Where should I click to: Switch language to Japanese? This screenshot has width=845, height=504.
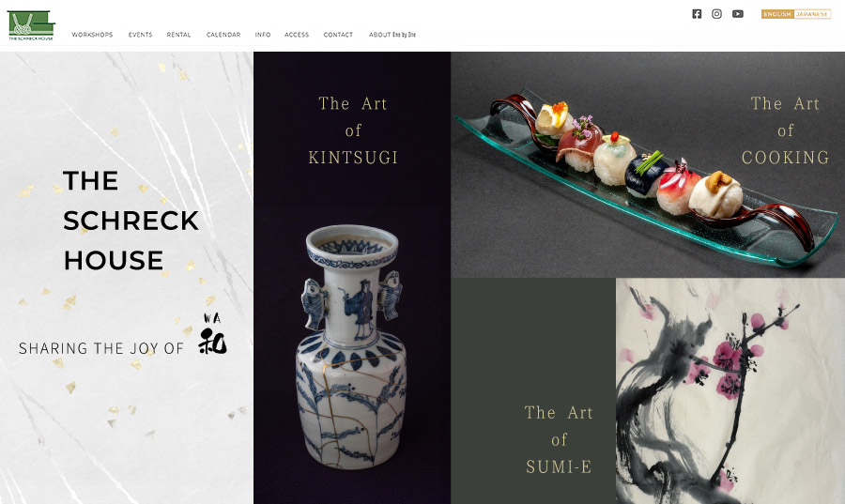point(812,14)
